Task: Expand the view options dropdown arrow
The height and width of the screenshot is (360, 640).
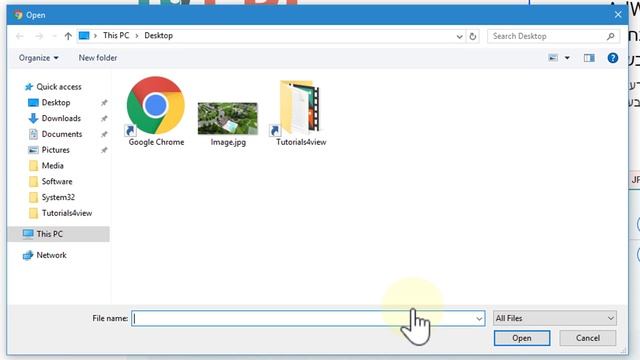Action: tap(567, 58)
